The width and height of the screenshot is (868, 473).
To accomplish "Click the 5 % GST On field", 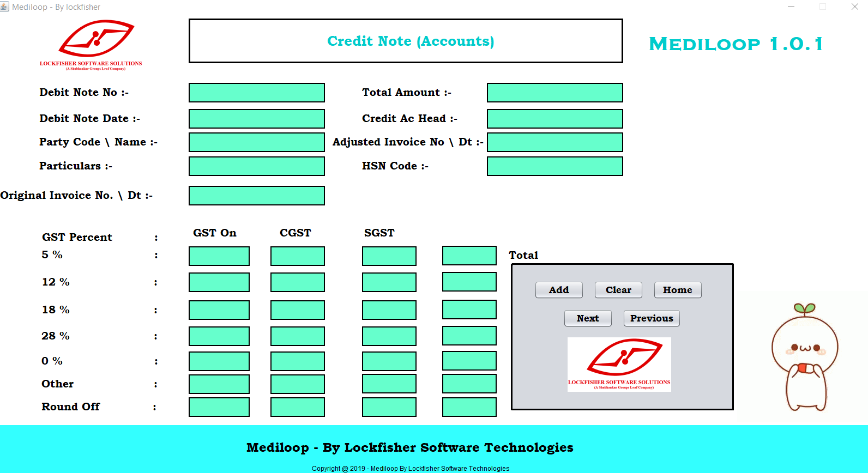I will pos(219,256).
